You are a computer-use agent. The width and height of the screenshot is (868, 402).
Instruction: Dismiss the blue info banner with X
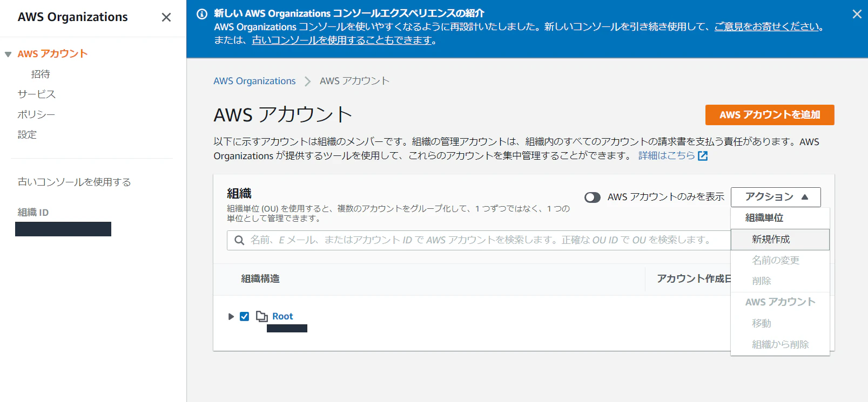857,14
